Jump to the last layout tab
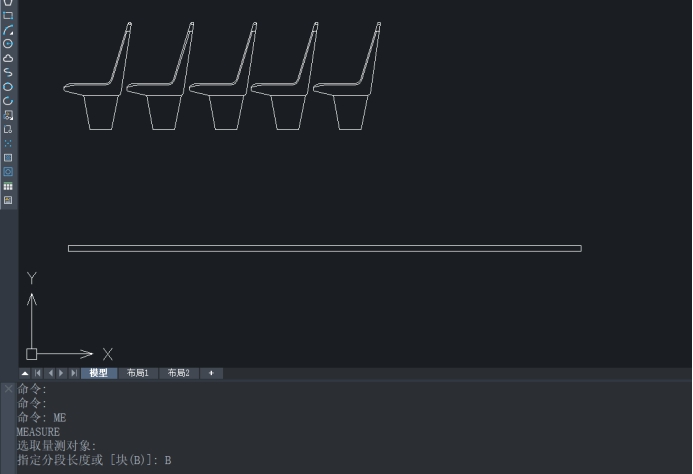Screen dimensions: 693x474 (x=73, y=373)
